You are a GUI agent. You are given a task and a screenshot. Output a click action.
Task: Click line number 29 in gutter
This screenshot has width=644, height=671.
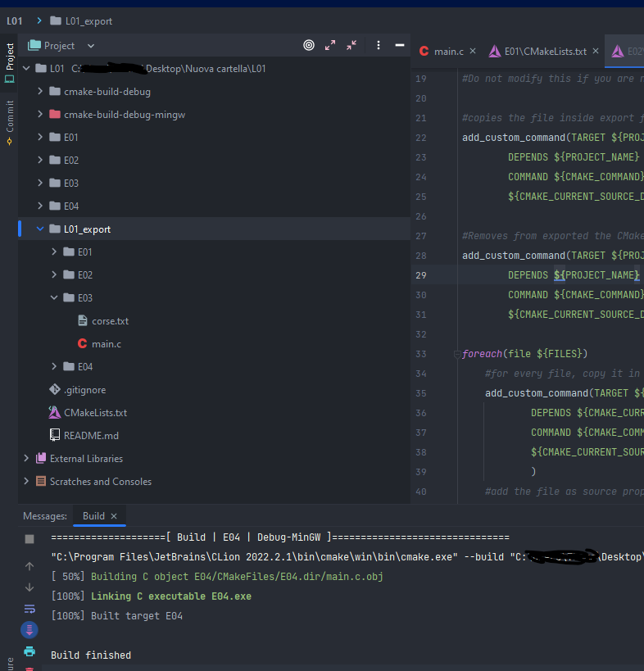click(x=421, y=275)
